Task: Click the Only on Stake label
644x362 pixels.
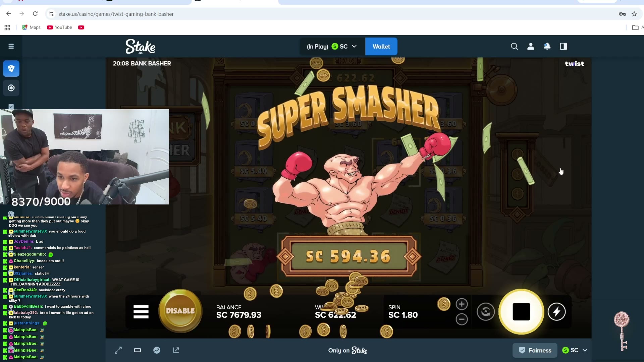Action: [348, 350]
